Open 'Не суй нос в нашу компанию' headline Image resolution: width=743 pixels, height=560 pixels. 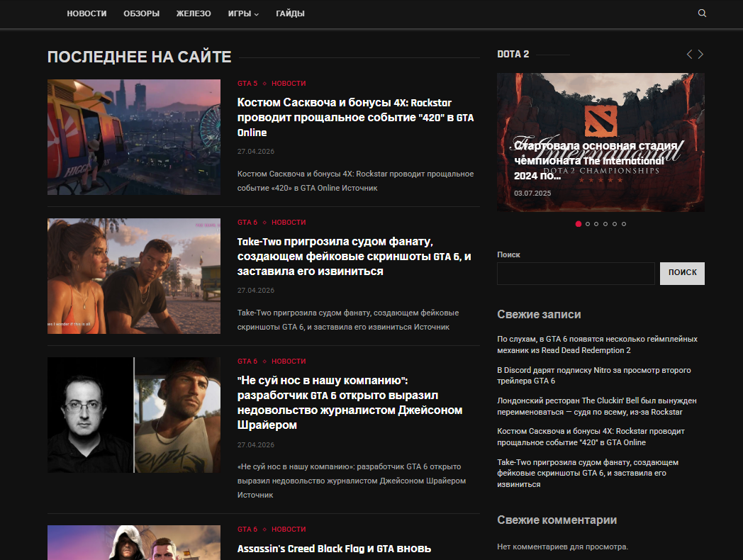point(350,403)
